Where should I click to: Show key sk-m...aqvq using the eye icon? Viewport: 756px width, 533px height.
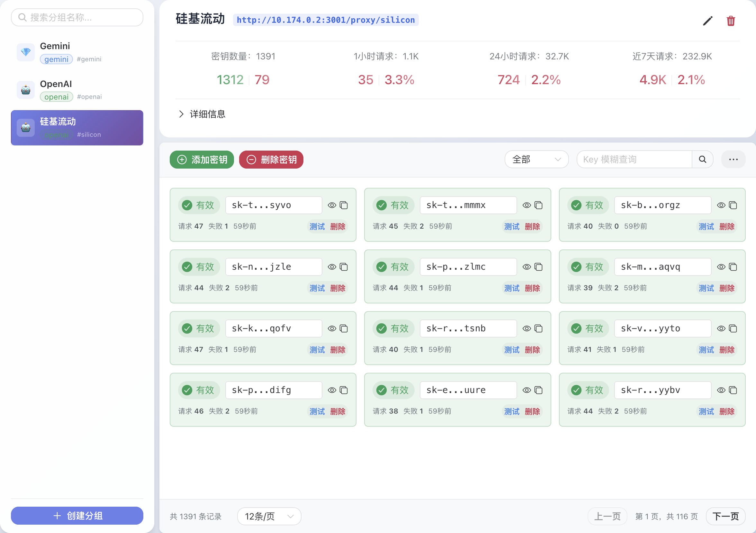721,266
